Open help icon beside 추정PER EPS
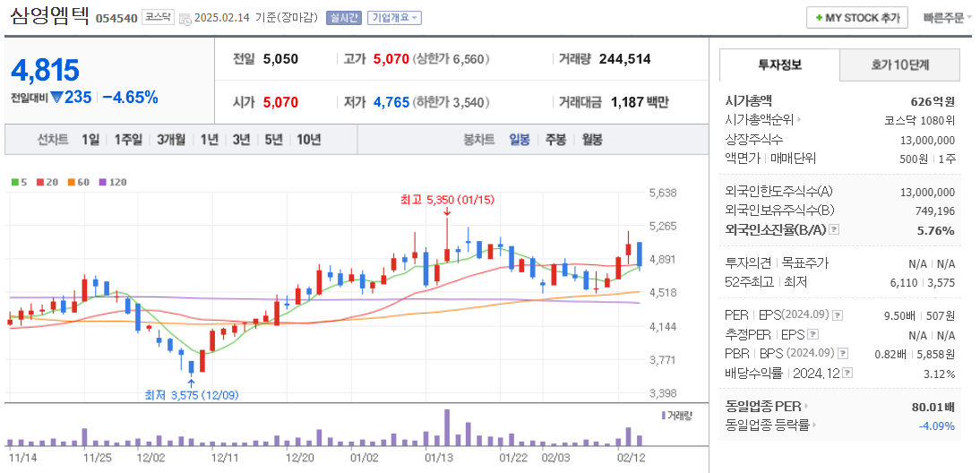The width and height of the screenshot is (980, 473). point(813,334)
